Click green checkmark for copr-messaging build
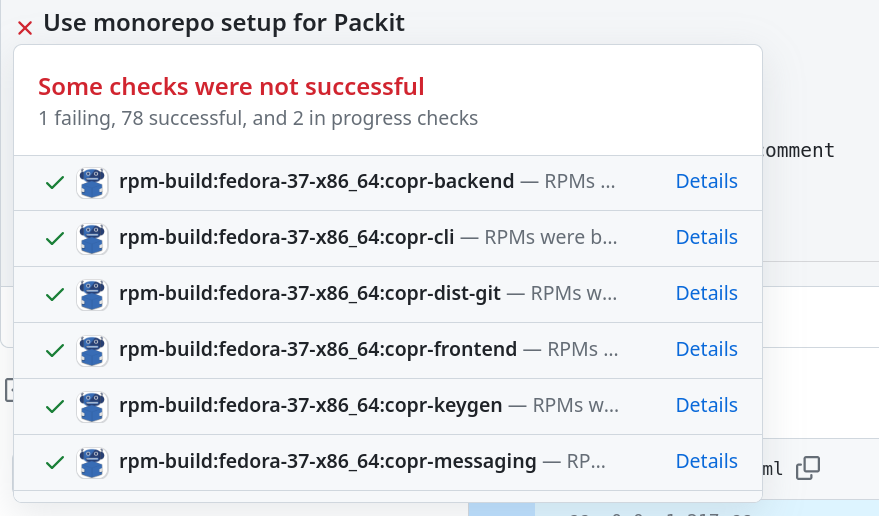 click(55, 463)
